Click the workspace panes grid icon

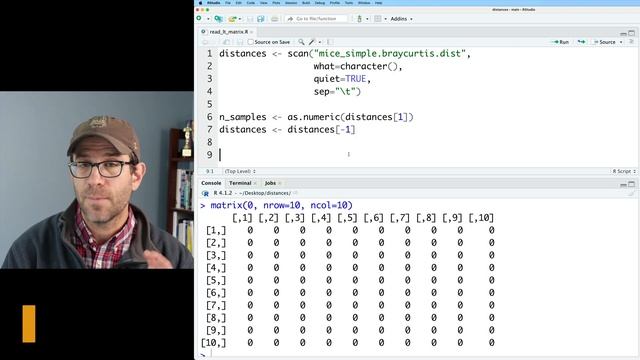[x=378, y=19]
